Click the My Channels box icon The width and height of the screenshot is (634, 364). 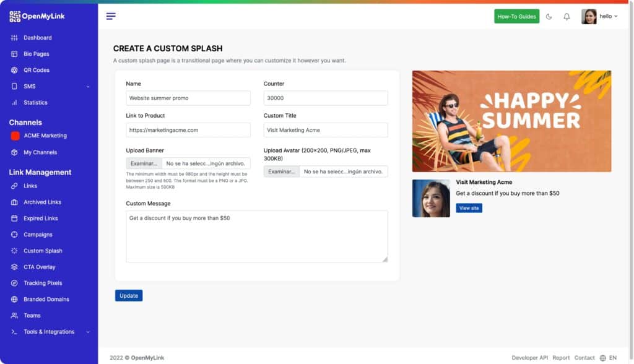tap(15, 152)
